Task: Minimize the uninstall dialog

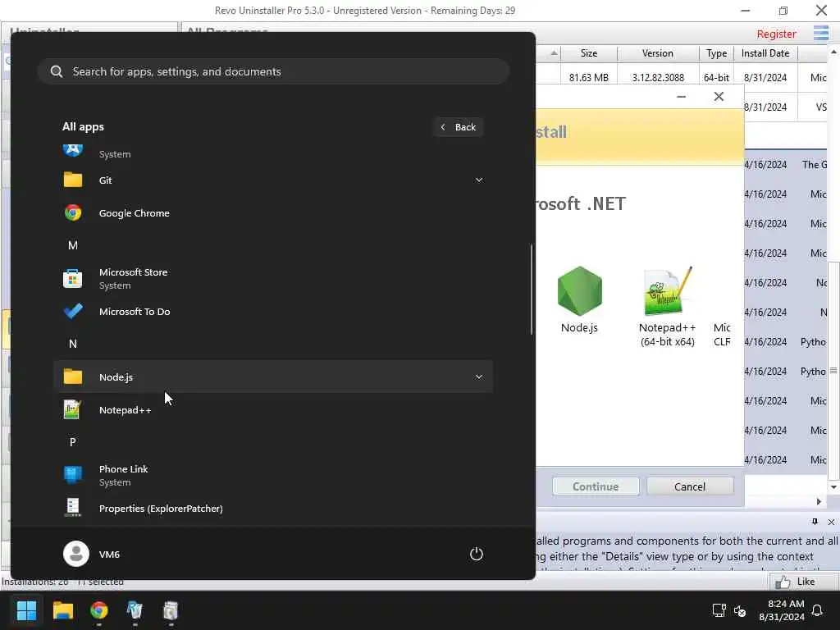Action: [x=682, y=97]
